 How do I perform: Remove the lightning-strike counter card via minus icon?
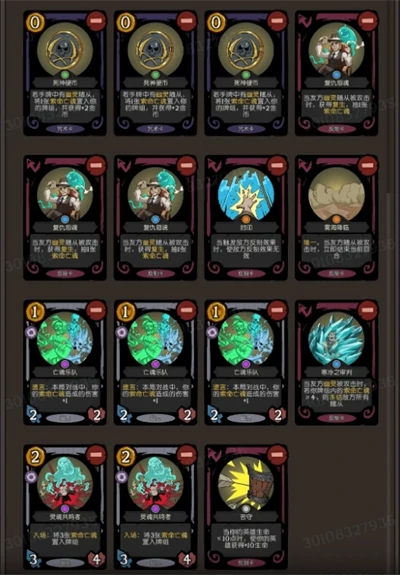tap(277, 165)
